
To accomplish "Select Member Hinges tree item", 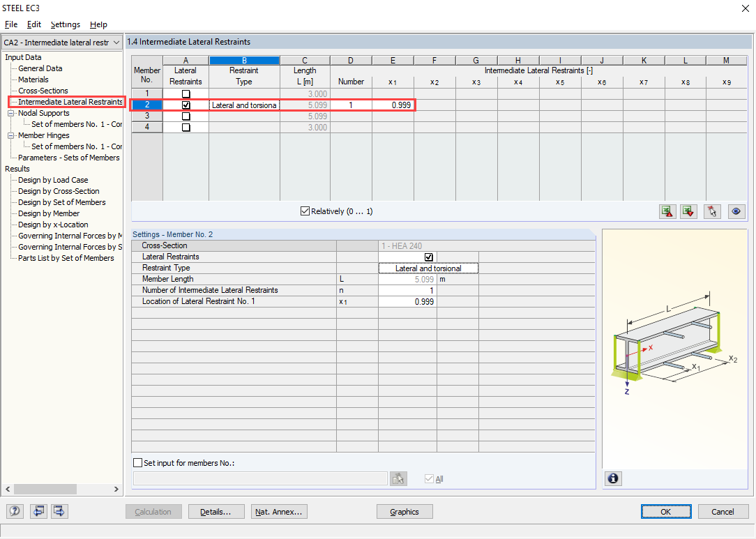I will tap(44, 135).
